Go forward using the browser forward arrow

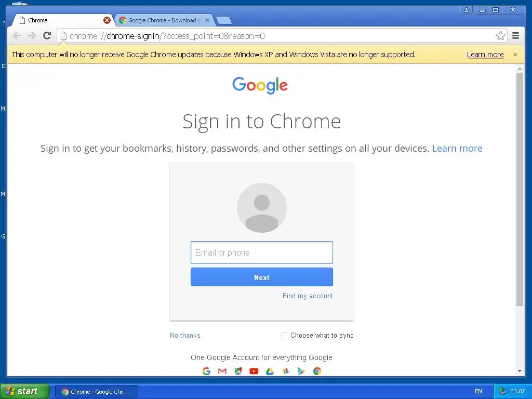click(x=32, y=36)
